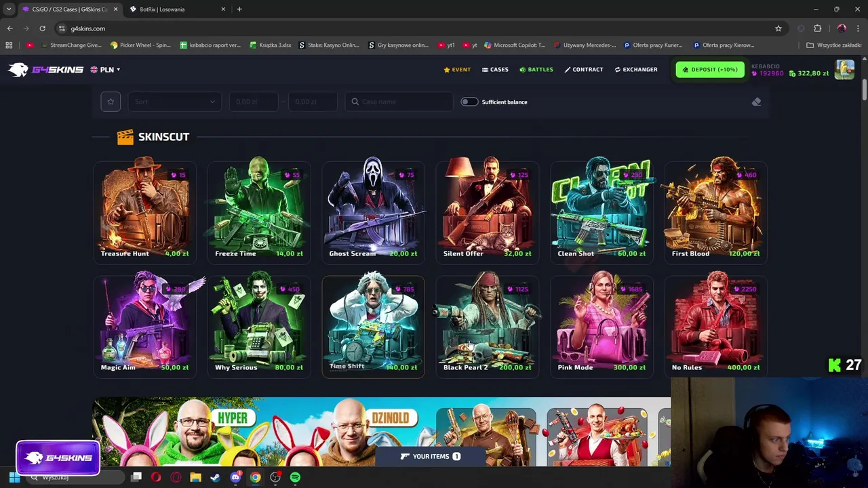Screen dimensions: 868x488
Task: Click the SKINSCUT clapperboard icon
Action: tap(125, 137)
